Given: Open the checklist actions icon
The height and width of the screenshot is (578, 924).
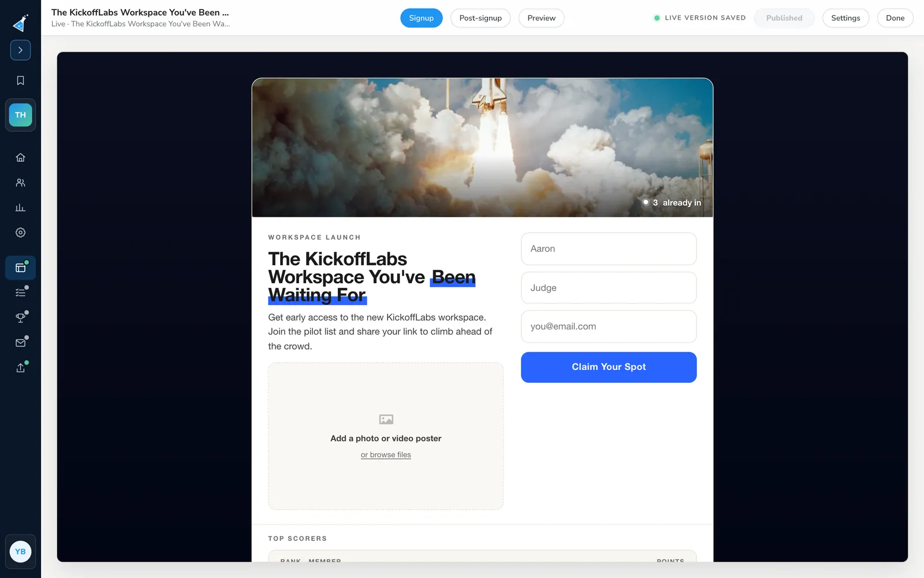Looking at the screenshot, I should (20, 292).
